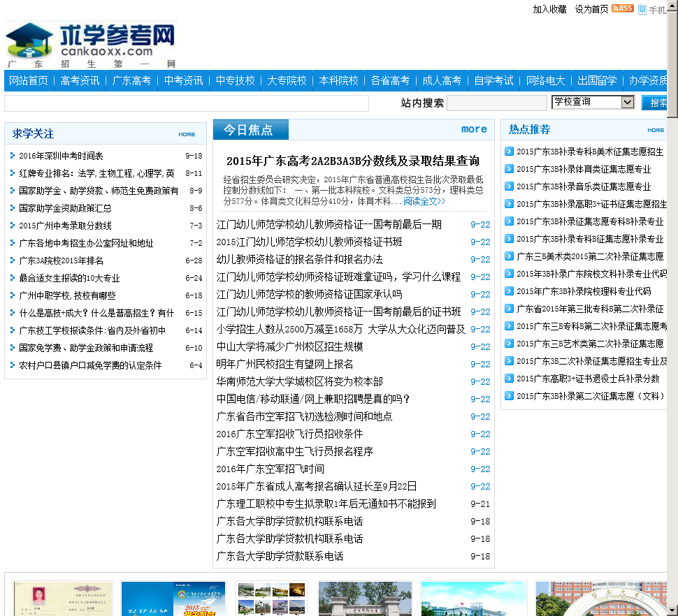
Task: Click the mobile phone icon at top
Action: 642,10
